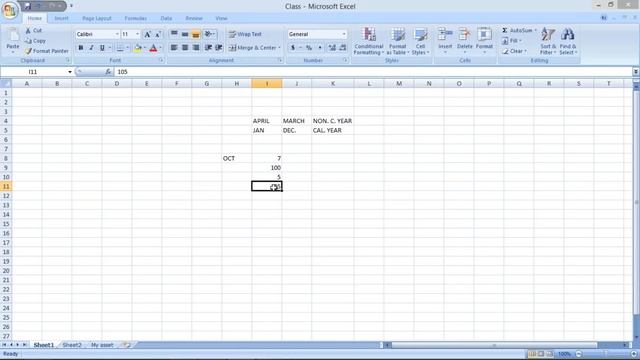Click Merge & Center
Image resolution: width=640 pixels, height=360 pixels.
(x=252, y=48)
